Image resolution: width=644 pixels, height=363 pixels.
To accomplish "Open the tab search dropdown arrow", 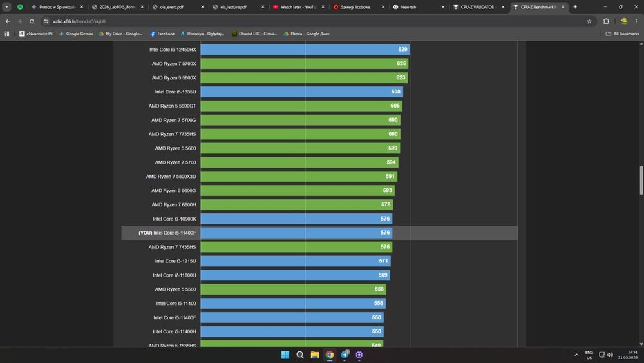I will (6, 7).
